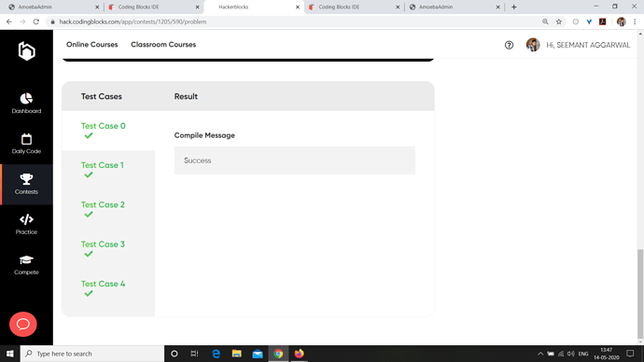Select the Contests trophy icon

pyautogui.click(x=26, y=179)
